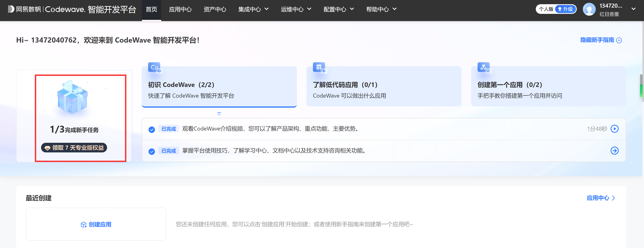The image size is (644, 248).
Task: Click the 升级 upgrade button
Action: coord(565,9)
